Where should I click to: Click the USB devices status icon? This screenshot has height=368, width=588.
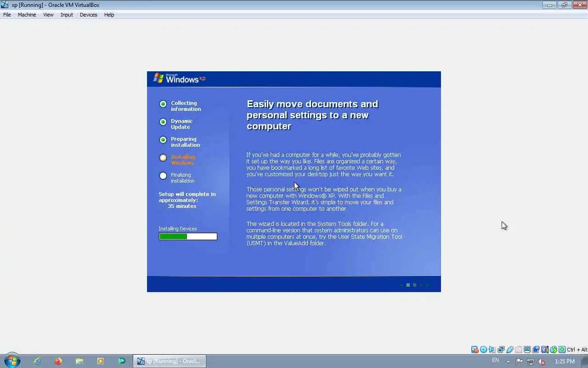509,350
